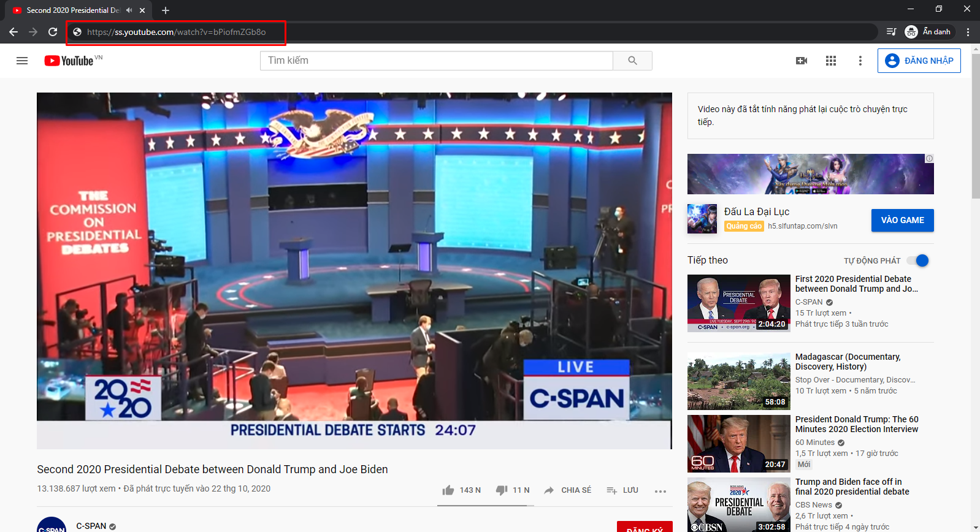
Task: Open the create video camera icon
Action: (802, 61)
